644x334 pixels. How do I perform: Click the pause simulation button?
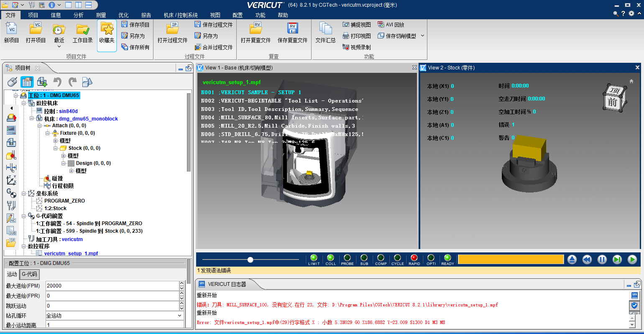(602, 259)
